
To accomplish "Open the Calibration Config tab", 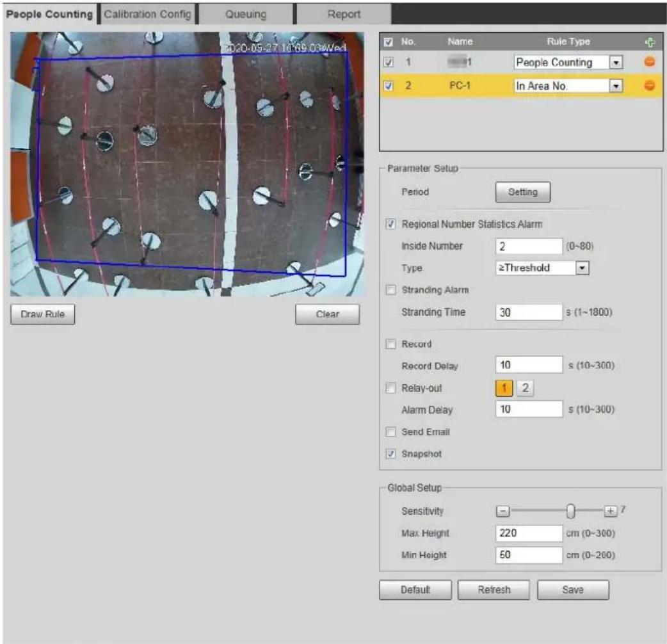I will [x=148, y=14].
